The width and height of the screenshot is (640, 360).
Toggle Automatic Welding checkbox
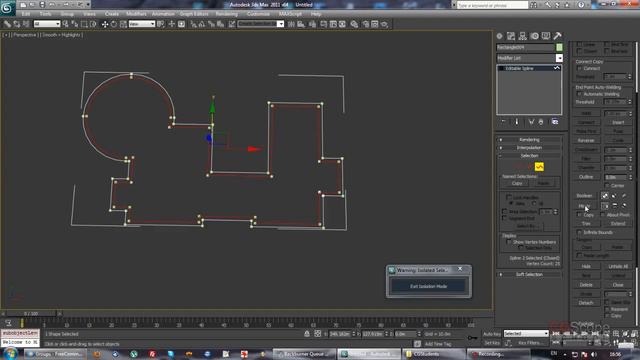click(x=580, y=94)
